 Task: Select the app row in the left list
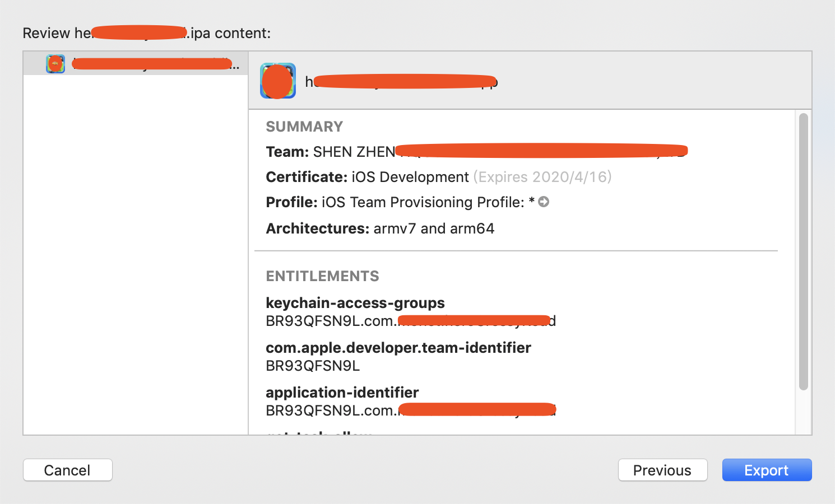pyautogui.click(x=151, y=64)
